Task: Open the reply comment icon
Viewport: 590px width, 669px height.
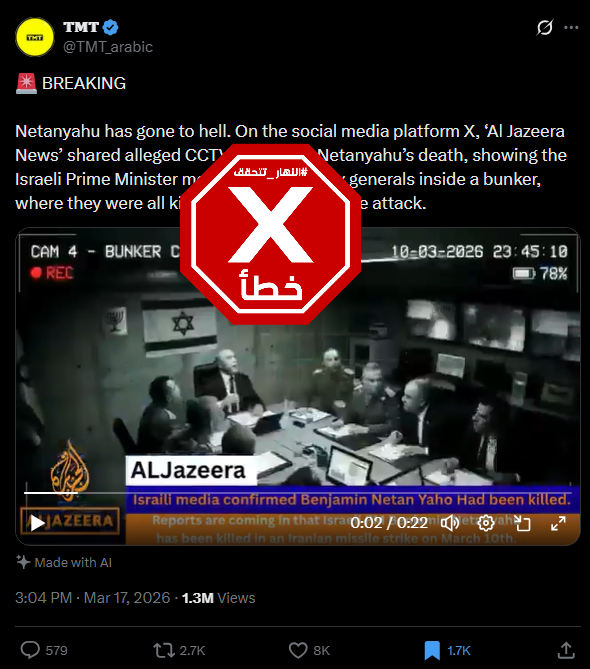Action: click(x=30, y=650)
